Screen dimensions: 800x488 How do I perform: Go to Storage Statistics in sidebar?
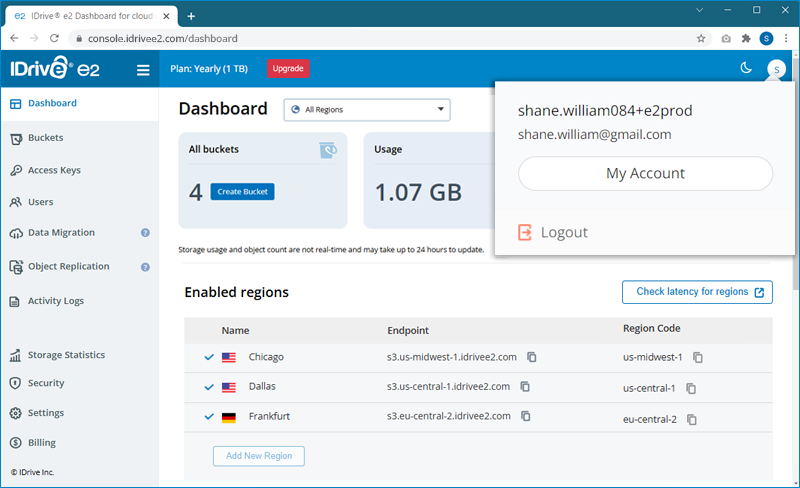66,355
